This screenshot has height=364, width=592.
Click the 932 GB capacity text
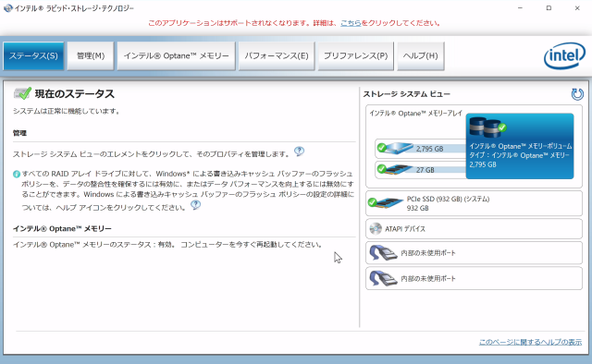point(417,208)
